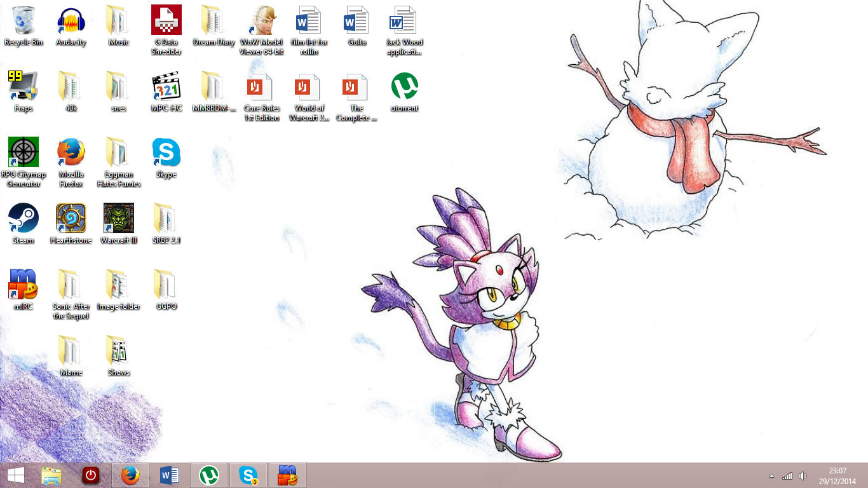Select the Warcraft III icon
The image size is (868, 488).
click(118, 224)
